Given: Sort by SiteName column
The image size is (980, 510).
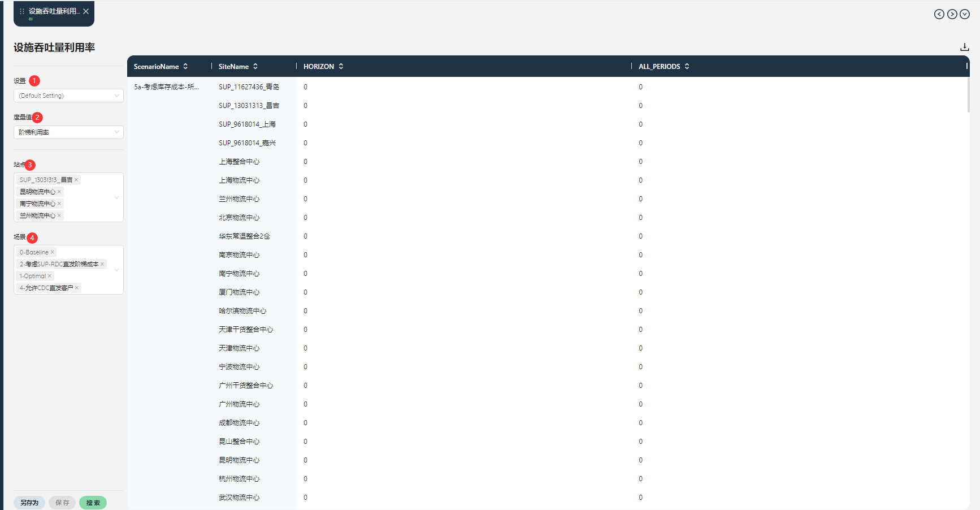Looking at the screenshot, I should [255, 66].
